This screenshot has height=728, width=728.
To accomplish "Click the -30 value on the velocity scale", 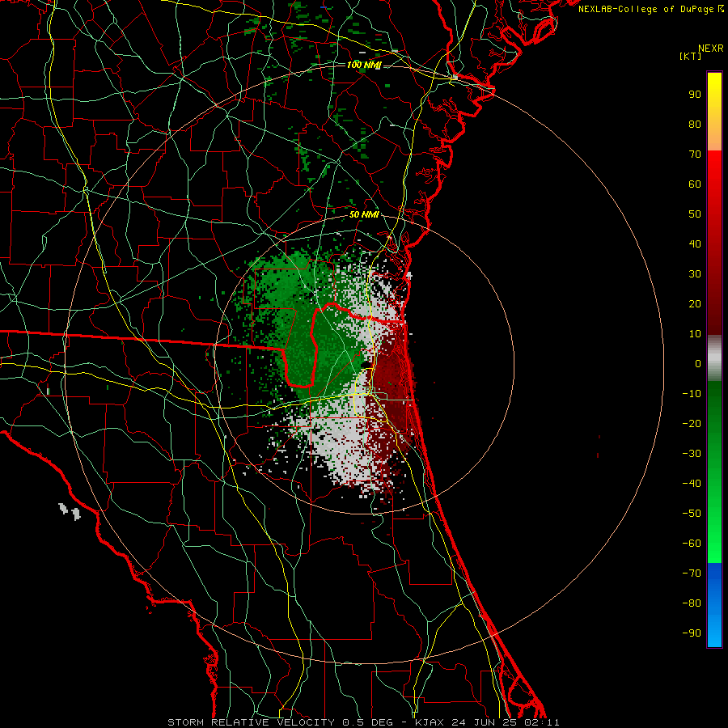I will click(692, 454).
